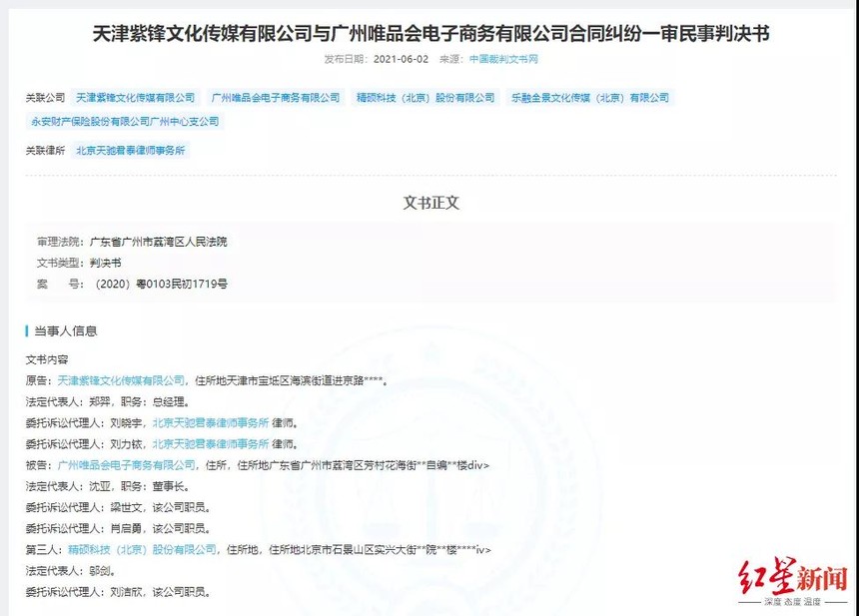The height and width of the screenshot is (616, 859).
Task: Click law firm link next to 刘力铱
Action: point(211,444)
